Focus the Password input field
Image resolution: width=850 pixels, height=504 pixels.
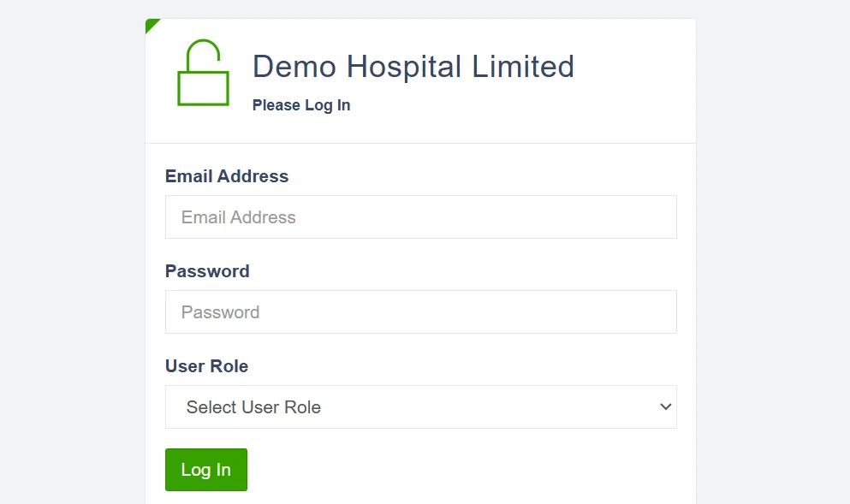pyautogui.click(x=420, y=312)
